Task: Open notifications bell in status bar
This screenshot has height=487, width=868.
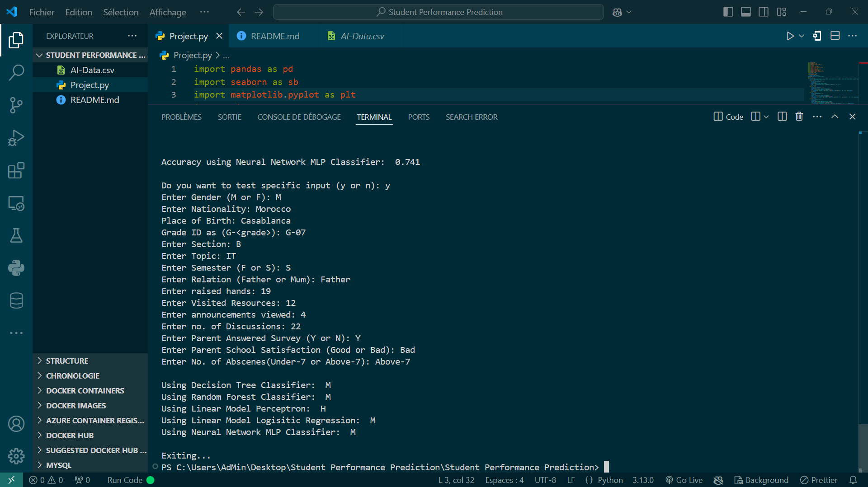Action: (853, 480)
